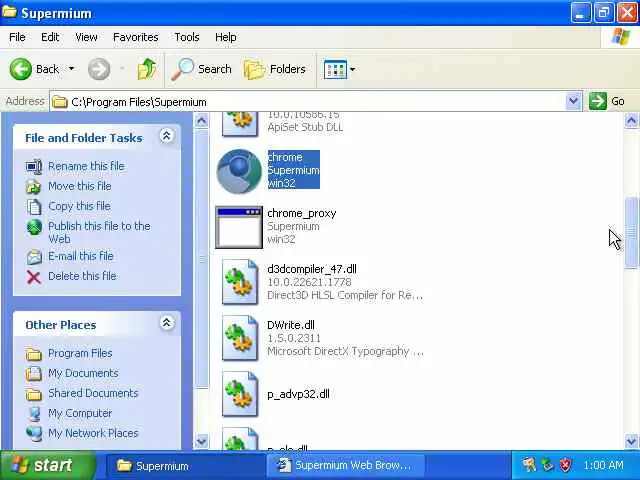Click the chrome file name label
The image size is (640, 480).
pyautogui.click(x=285, y=157)
